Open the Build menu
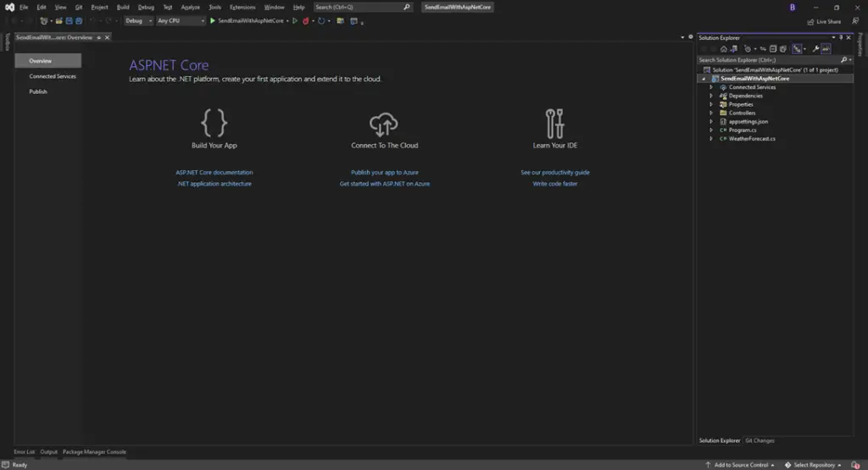868x470 pixels. click(123, 7)
